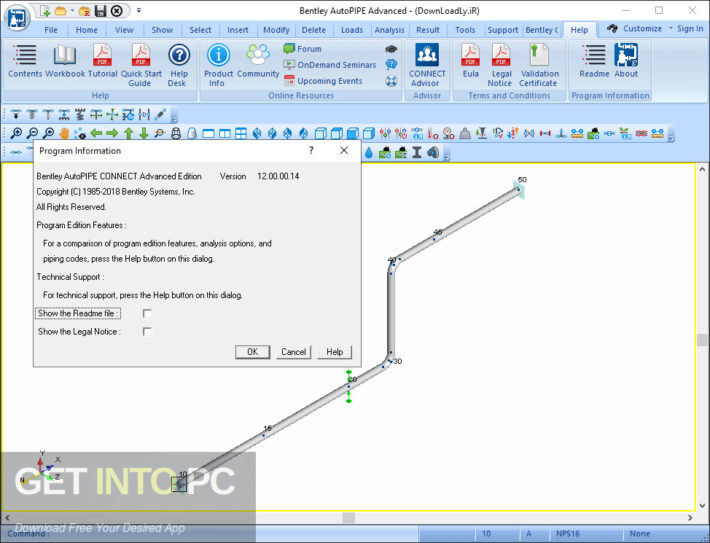
Task: Click the question mark in dialog title bar
Action: [311, 150]
